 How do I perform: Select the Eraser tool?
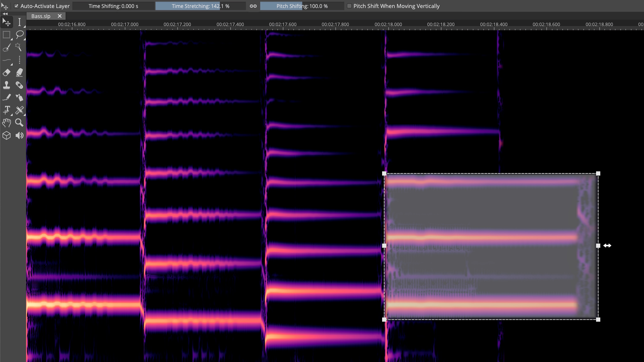pos(7,72)
